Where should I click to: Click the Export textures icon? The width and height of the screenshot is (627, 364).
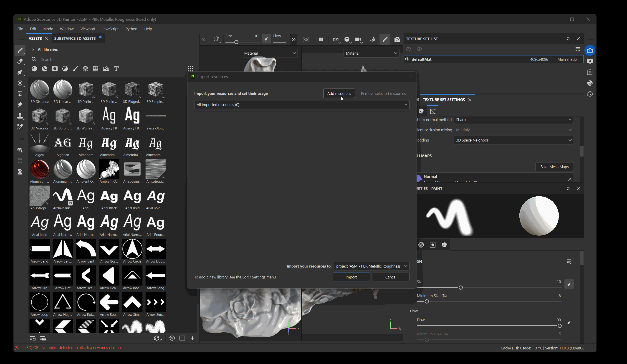tap(590, 50)
